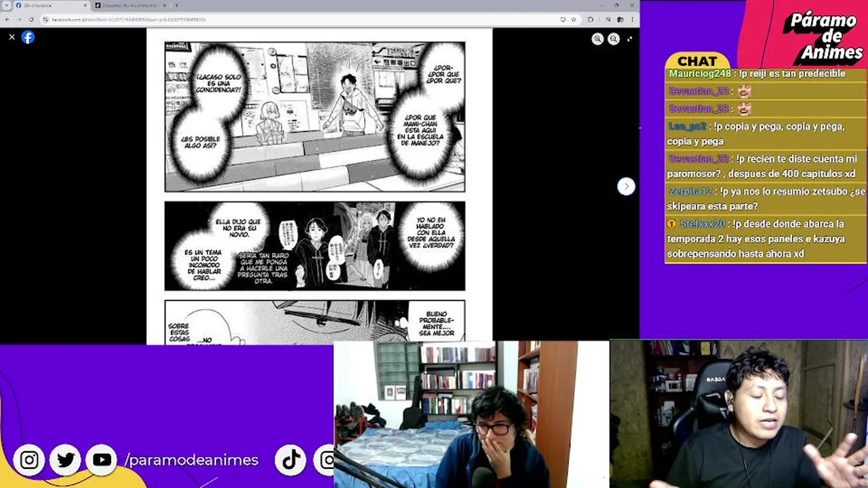Click the Twitter icon in footer banner
The image size is (868, 488).
tap(66, 460)
